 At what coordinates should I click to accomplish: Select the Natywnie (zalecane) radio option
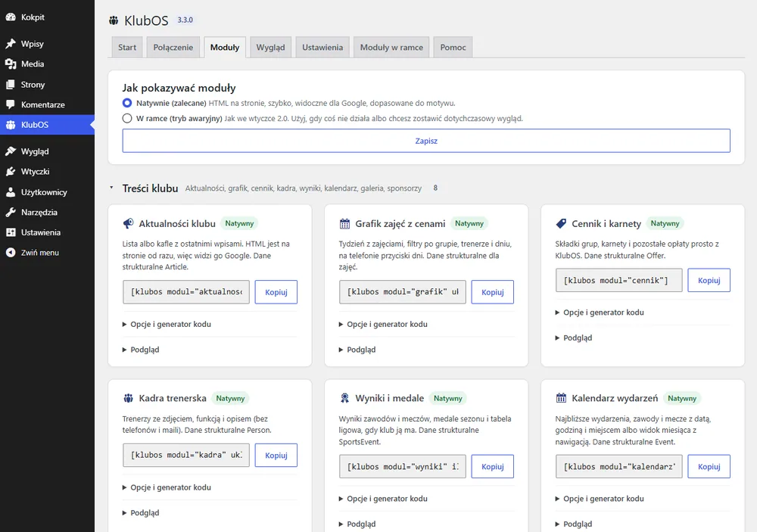point(127,103)
